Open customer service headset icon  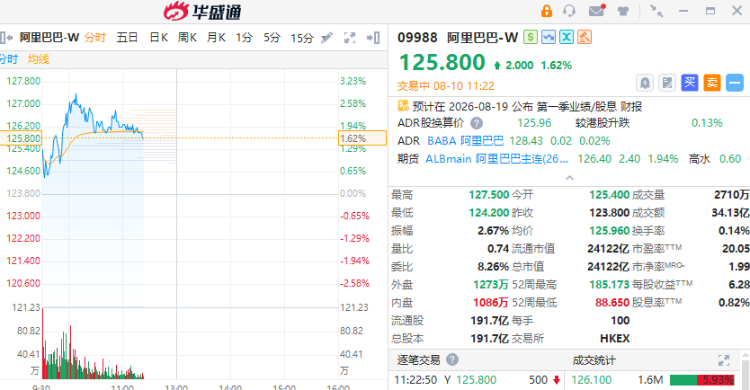click(569, 11)
